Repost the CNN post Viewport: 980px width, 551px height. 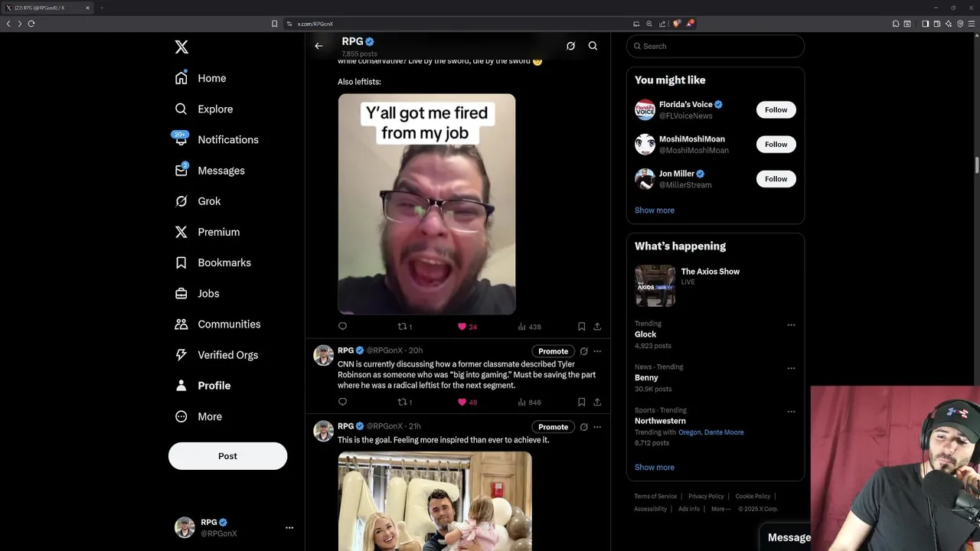(x=404, y=402)
